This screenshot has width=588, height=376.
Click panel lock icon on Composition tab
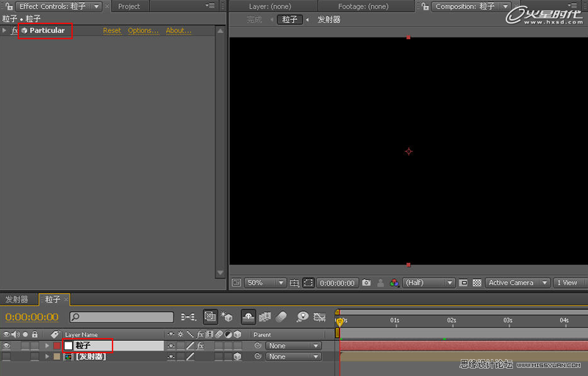426,7
